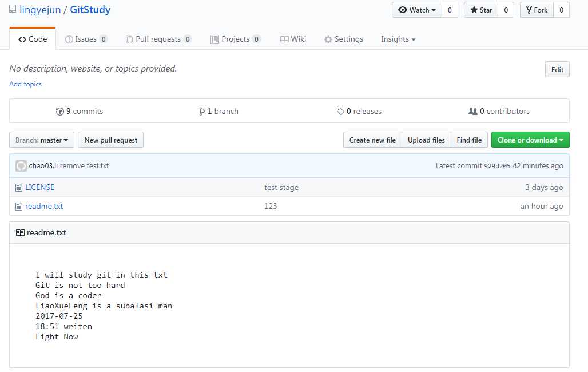Click the people icon beside contributors
The width and height of the screenshot is (588, 372).
click(x=473, y=112)
